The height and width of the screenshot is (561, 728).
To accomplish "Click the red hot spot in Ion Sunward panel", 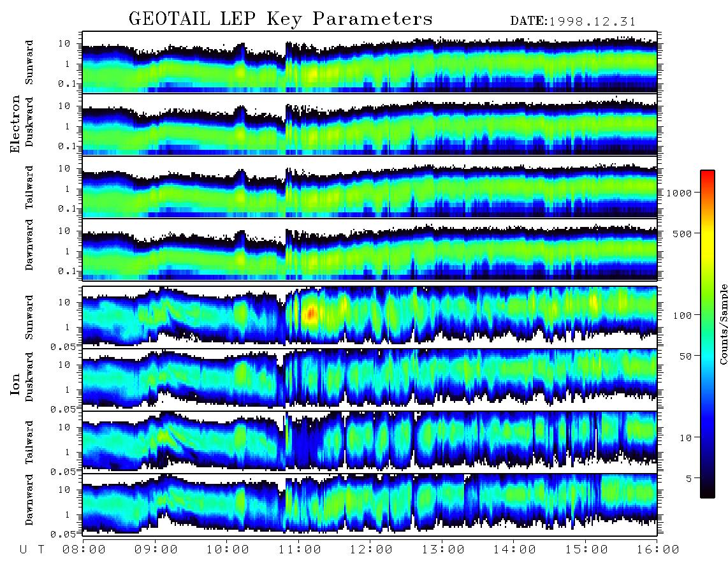I will tap(311, 314).
